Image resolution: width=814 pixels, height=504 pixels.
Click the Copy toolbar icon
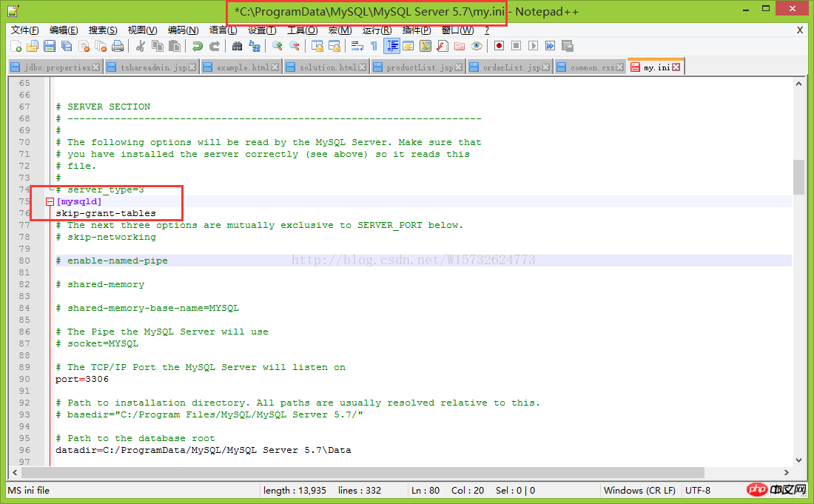coord(158,46)
